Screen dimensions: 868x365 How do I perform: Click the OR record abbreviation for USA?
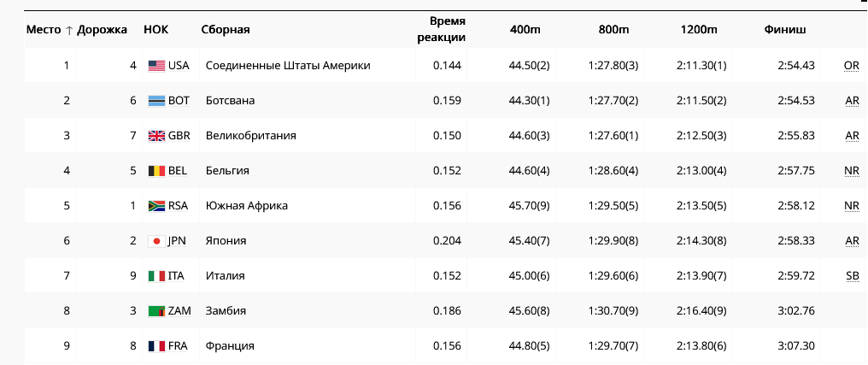pyautogui.click(x=851, y=66)
